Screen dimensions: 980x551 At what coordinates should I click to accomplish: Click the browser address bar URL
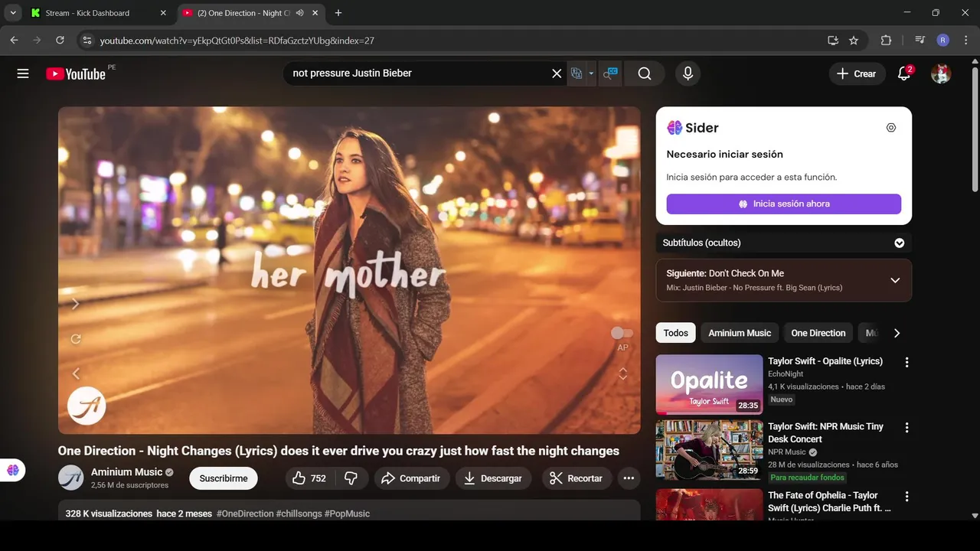click(237, 41)
